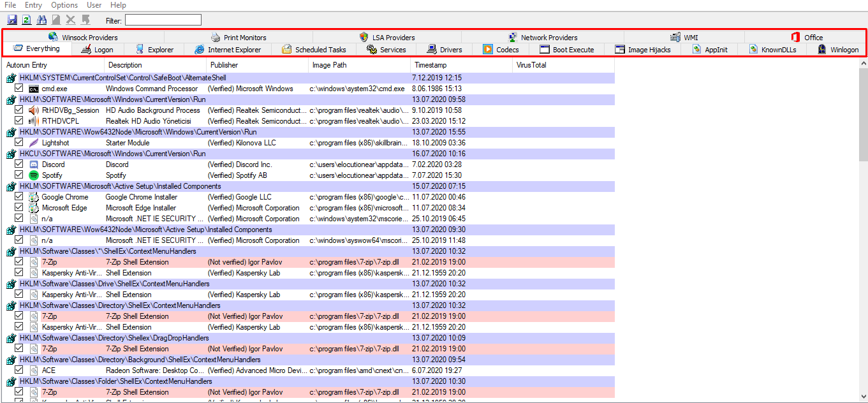The height and width of the screenshot is (403, 868).
Task: Disable the Lightshot startup checkbox
Action: click(x=19, y=143)
